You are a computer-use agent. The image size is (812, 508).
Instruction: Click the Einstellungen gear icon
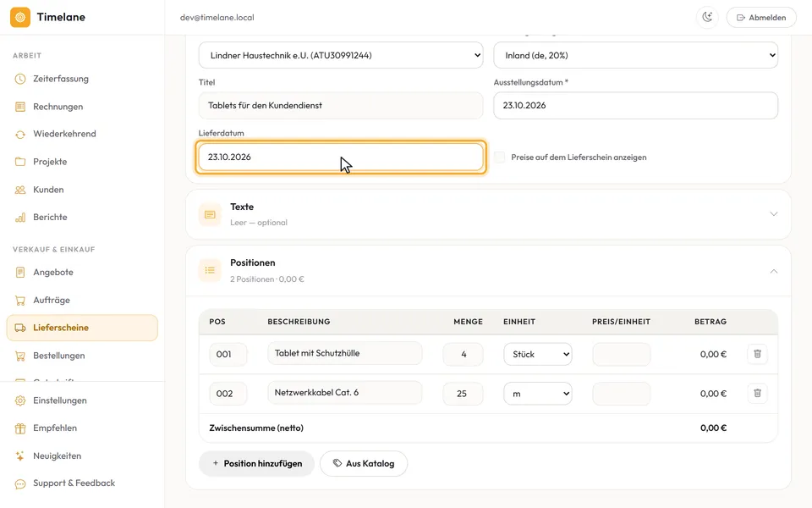[x=20, y=400]
